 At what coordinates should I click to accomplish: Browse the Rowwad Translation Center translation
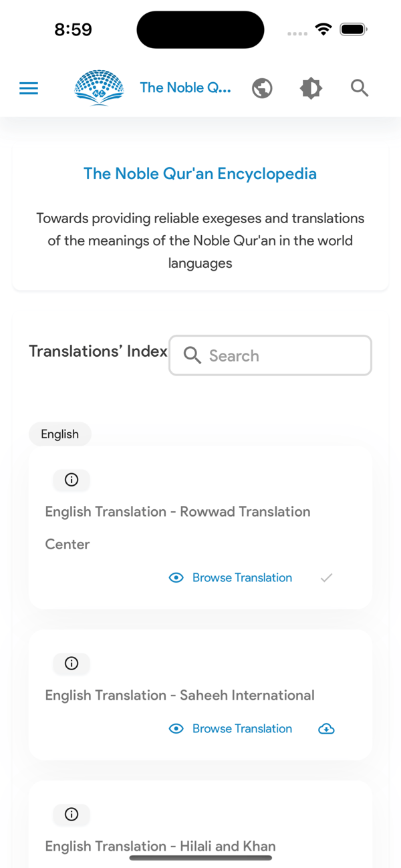click(242, 577)
